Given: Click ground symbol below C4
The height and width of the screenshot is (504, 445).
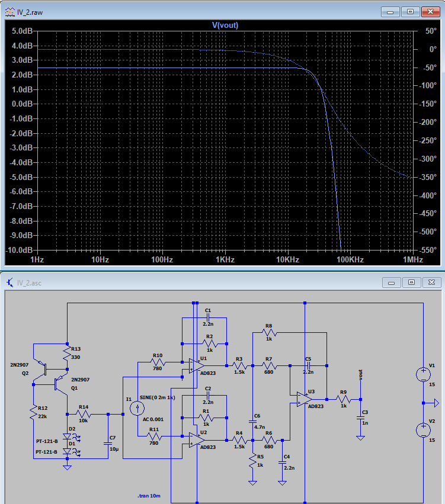Looking at the screenshot, I should click(282, 483).
